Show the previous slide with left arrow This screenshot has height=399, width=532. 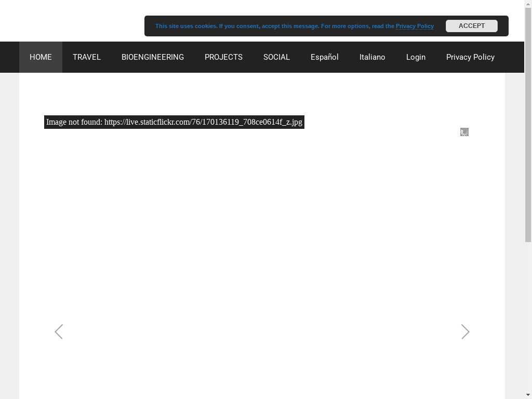coord(59,331)
